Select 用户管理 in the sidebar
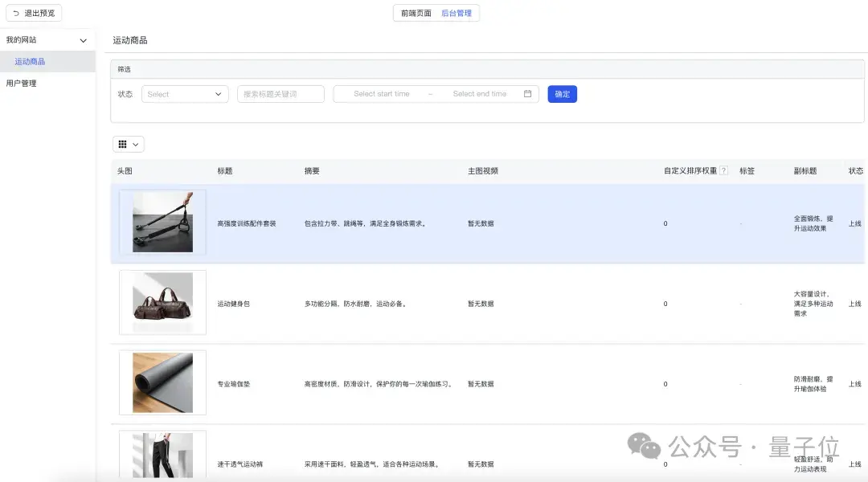Image resolution: width=868 pixels, height=482 pixels. 22,82
